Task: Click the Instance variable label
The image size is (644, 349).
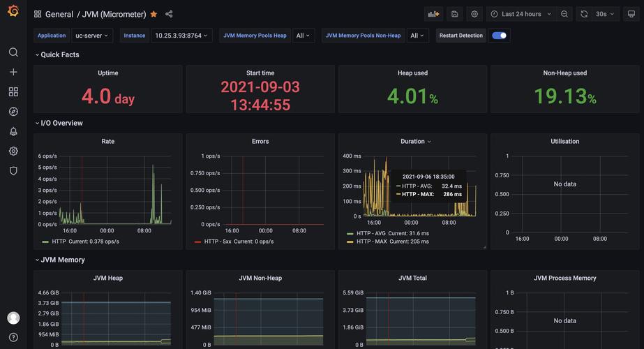Action: (x=134, y=36)
